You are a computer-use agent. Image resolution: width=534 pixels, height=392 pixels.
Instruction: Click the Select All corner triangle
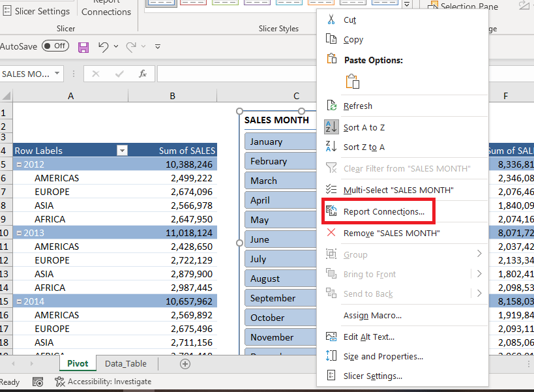tap(7, 96)
